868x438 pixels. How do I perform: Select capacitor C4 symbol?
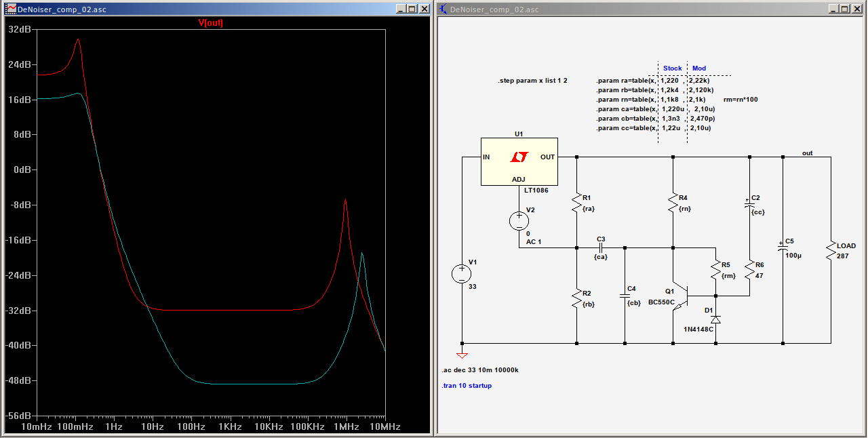[x=625, y=296]
